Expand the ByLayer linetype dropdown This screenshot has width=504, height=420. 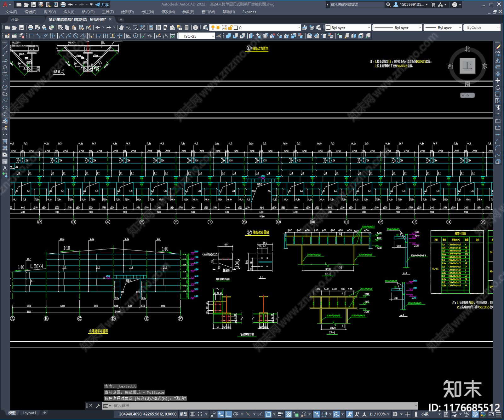point(398,28)
